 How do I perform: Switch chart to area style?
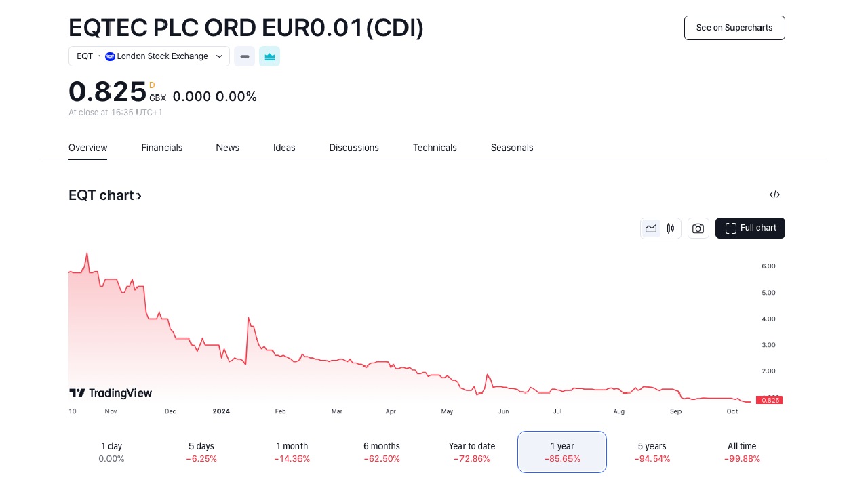(x=651, y=228)
